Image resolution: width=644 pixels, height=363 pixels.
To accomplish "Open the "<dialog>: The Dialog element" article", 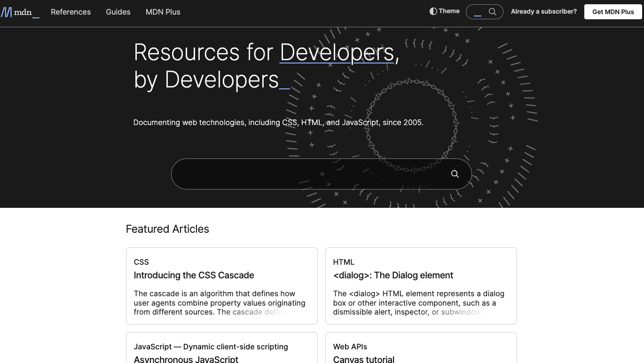I will click(x=393, y=275).
